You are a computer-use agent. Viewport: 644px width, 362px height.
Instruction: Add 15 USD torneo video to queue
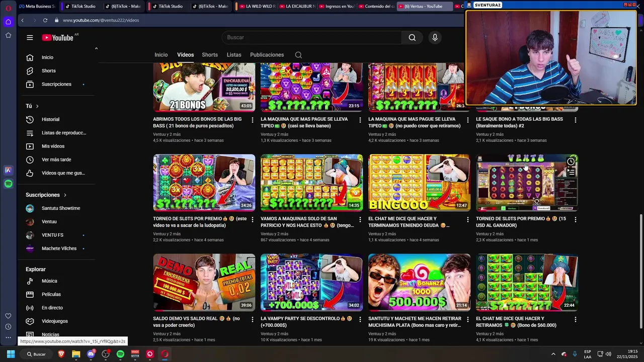(x=571, y=172)
